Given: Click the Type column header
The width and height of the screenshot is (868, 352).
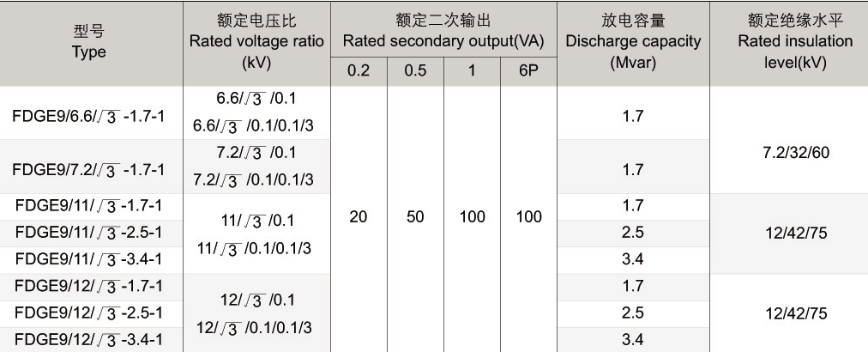Looking at the screenshot, I should (x=89, y=43).
